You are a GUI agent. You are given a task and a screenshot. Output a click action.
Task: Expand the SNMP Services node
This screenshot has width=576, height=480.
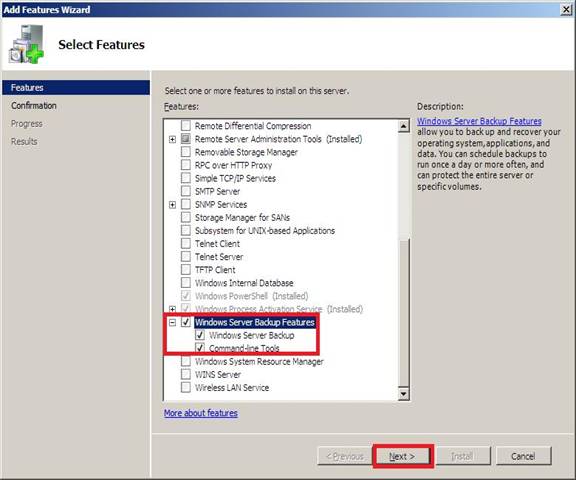click(x=172, y=205)
